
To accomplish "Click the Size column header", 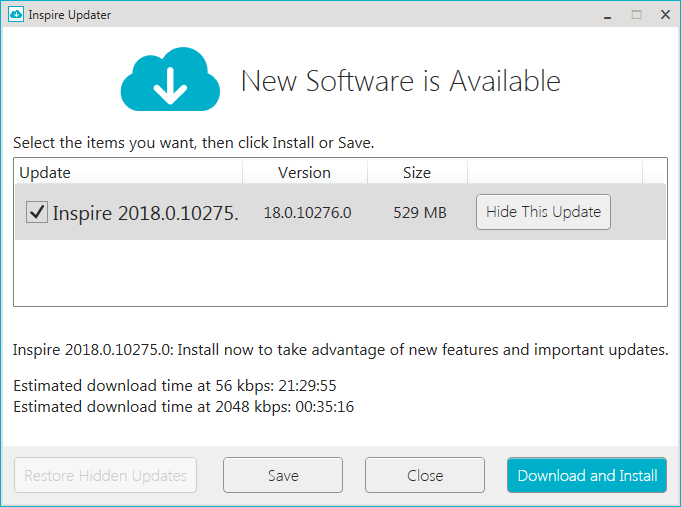I will (x=417, y=172).
